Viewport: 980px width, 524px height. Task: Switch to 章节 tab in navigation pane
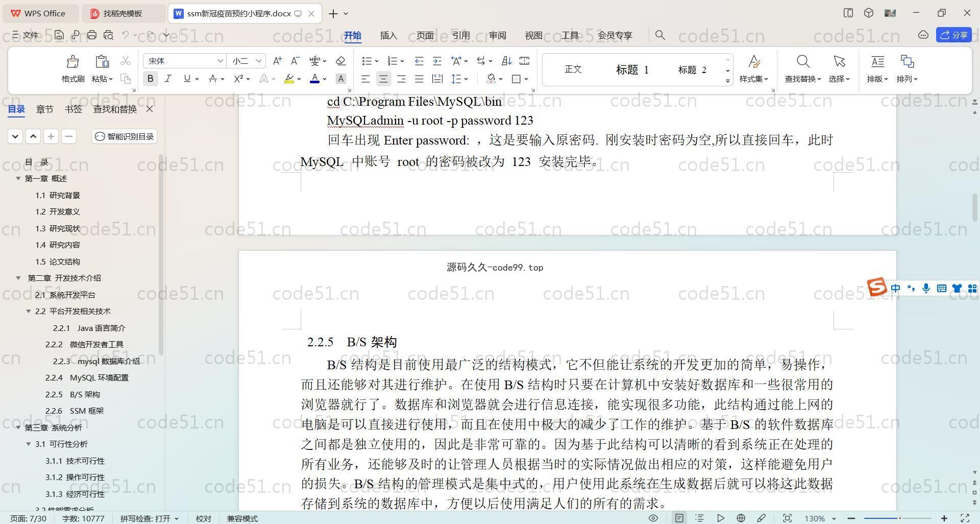pyautogui.click(x=44, y=109)
